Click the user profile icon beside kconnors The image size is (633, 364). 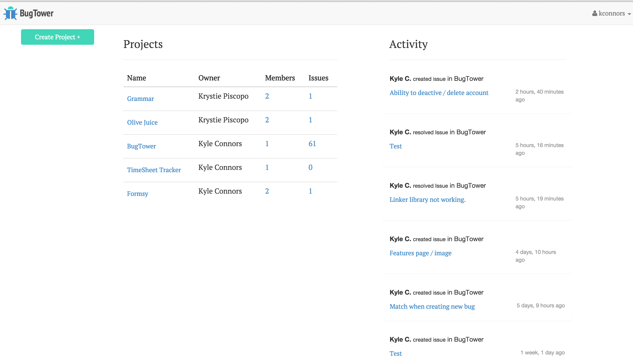tap(594, 13)
